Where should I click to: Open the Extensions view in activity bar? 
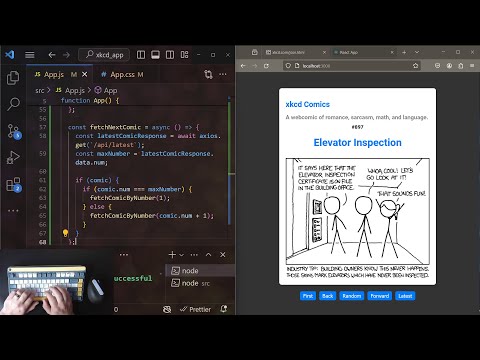[x=14, y=184]
